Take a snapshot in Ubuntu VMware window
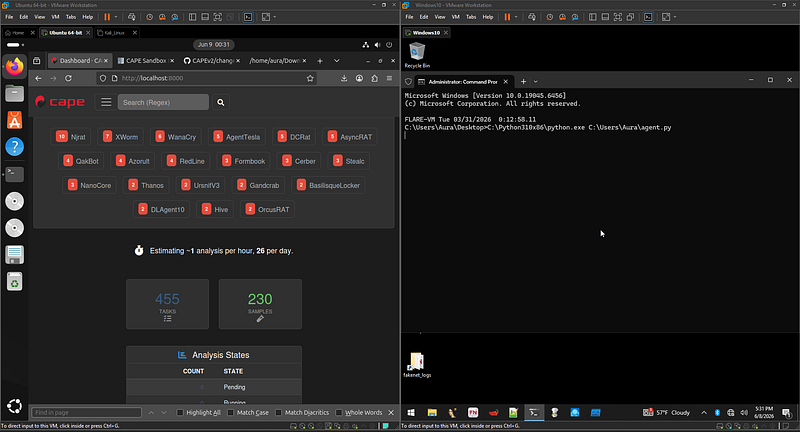 pyautogui.click(x=149, y=17)
